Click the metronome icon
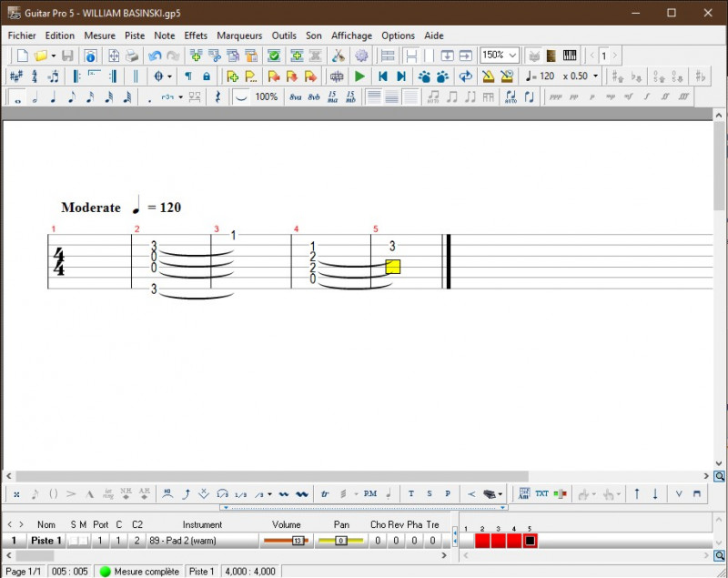This screenshot has height=578, width=728. [x=488, y=76]
